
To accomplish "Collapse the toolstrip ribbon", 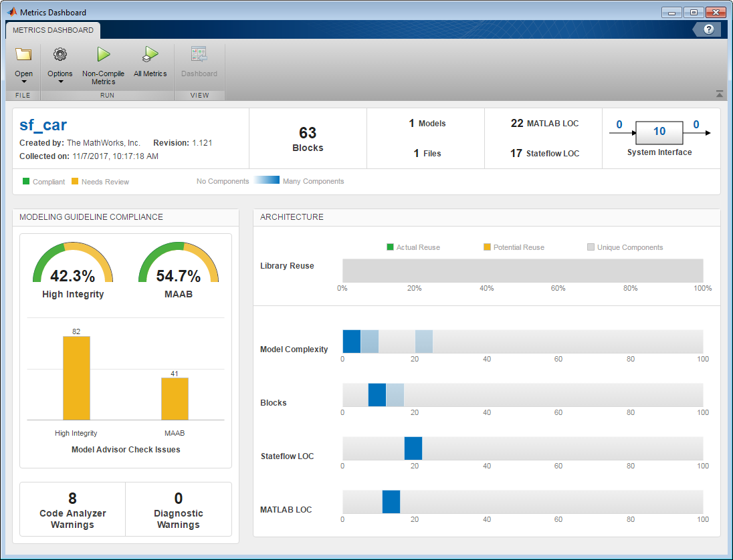I will coord(719,94).
